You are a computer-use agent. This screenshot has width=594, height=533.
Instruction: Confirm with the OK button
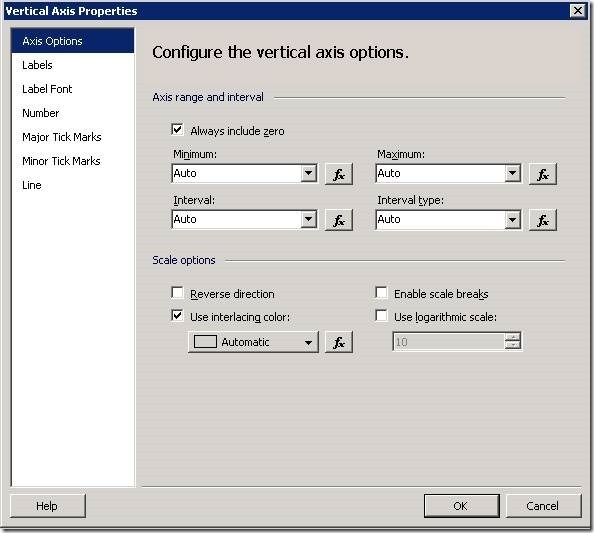pos(461,506)
